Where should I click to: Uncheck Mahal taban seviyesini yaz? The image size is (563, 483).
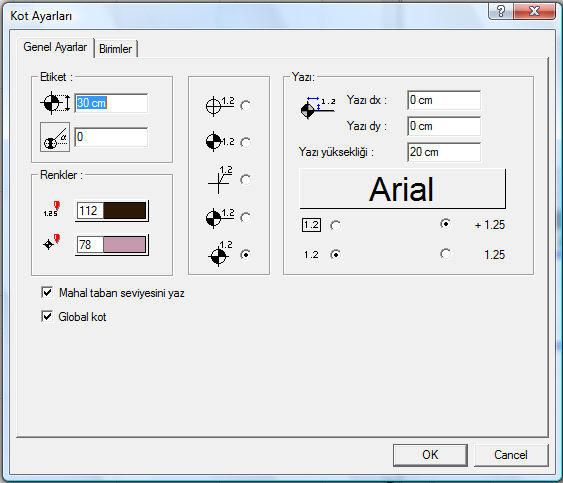47,292
